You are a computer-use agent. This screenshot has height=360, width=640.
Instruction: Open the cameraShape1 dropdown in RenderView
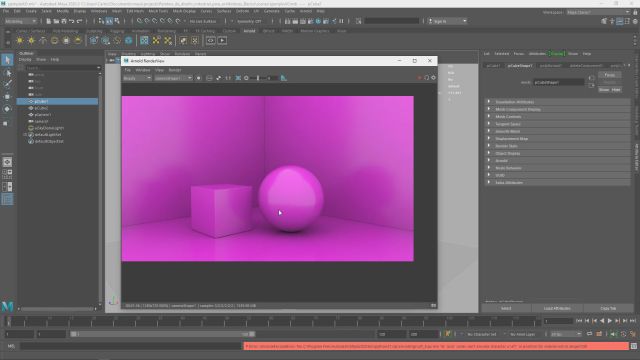[x=173, y=78]
